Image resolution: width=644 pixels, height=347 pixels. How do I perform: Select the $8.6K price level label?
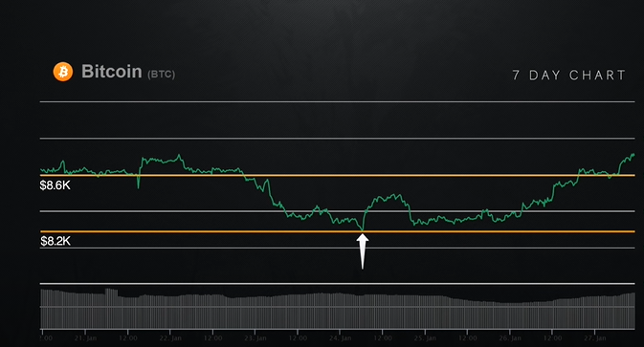[56, 185]
